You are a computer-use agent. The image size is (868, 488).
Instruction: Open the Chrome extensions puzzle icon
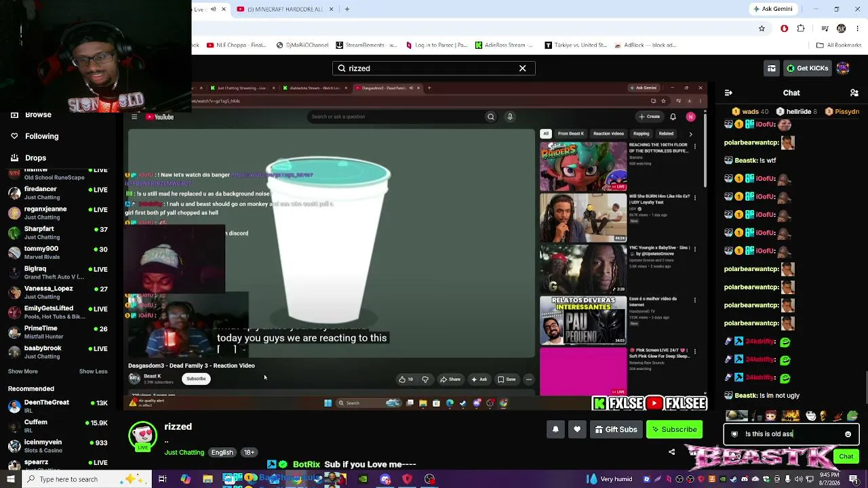pos(801,28)
